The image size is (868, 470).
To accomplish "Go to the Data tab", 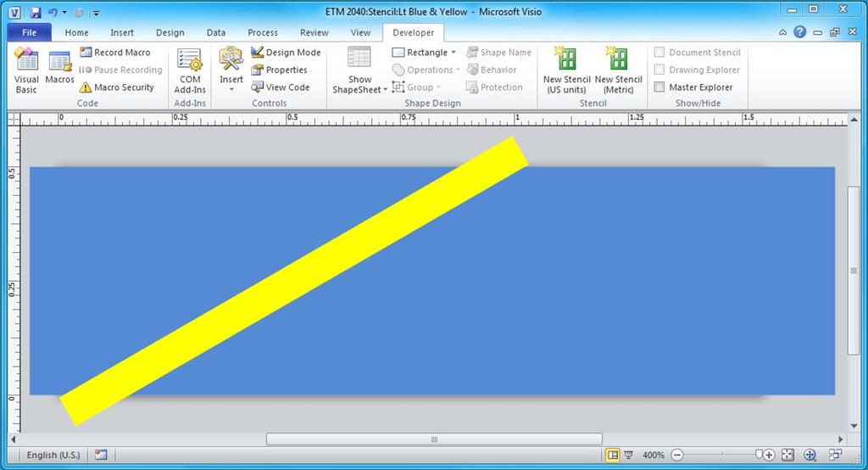I will (216, 33).
